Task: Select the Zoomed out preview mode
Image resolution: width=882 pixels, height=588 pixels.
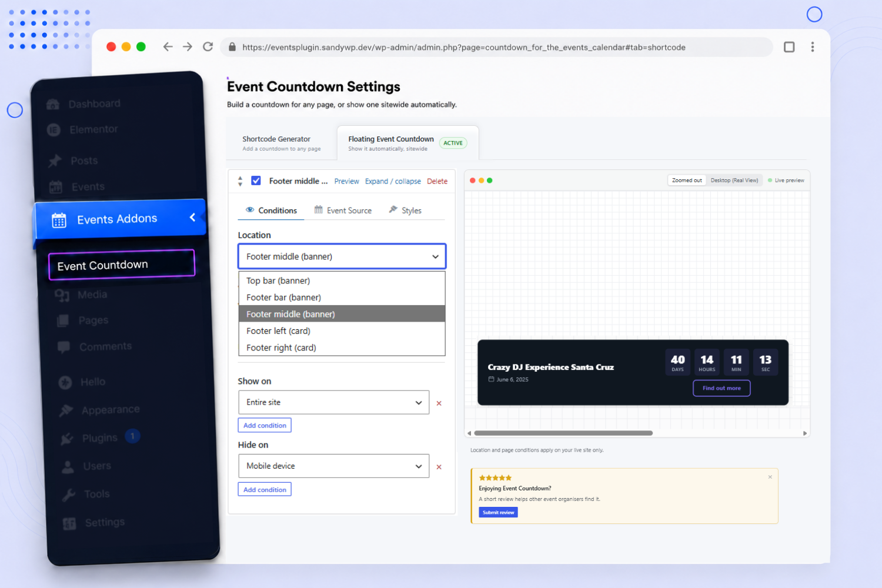Action: pos(687,181)
